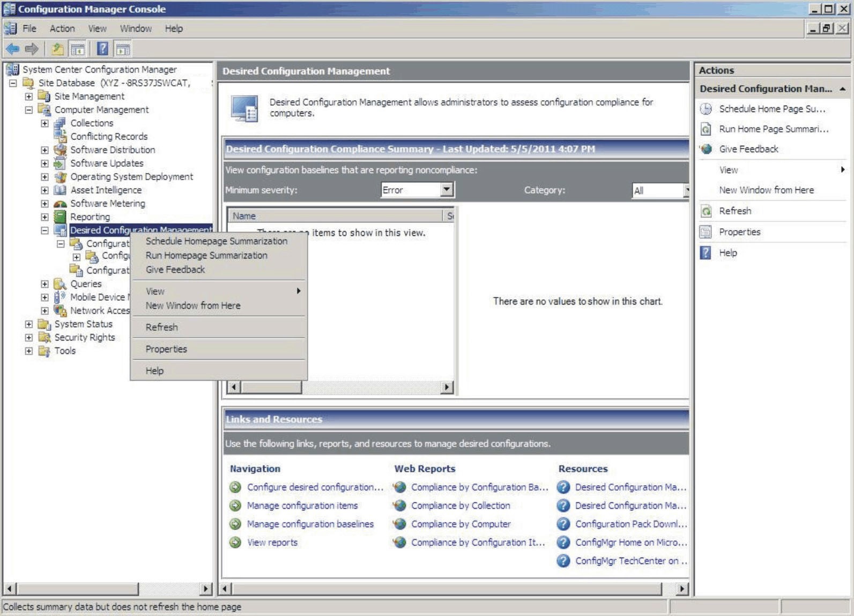The width and height of the screenshot is (854, 616).
Task: Click the Software Updates tree icon
Action: click(x=61, y=164)
